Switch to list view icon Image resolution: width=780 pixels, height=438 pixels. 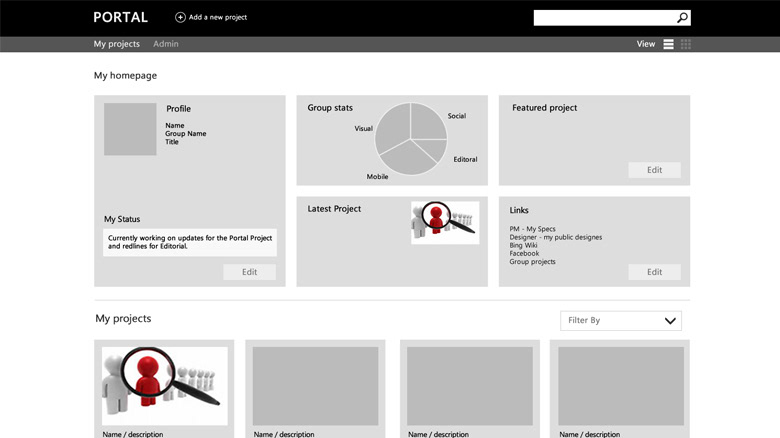point(669,44)
